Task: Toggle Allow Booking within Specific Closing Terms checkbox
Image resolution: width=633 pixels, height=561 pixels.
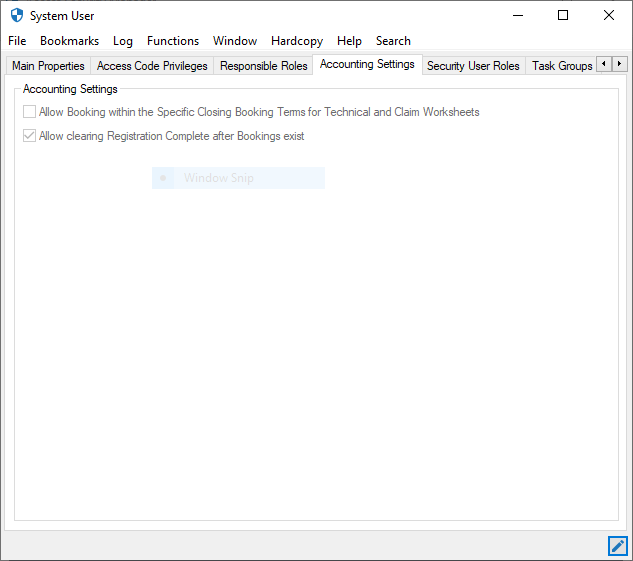Action: tap(30, 112)
